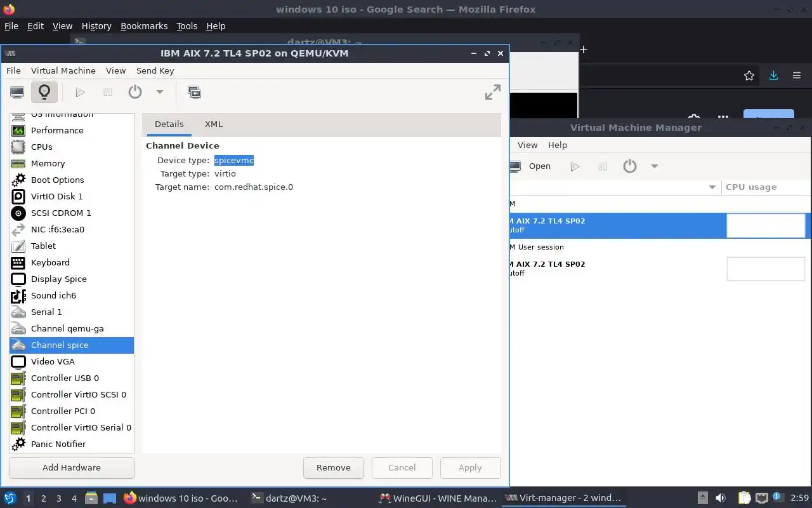Select the User session AIX 7.2 VM row
The height and width of the screenshot is (508, 812).
click(x=660, y=268)
